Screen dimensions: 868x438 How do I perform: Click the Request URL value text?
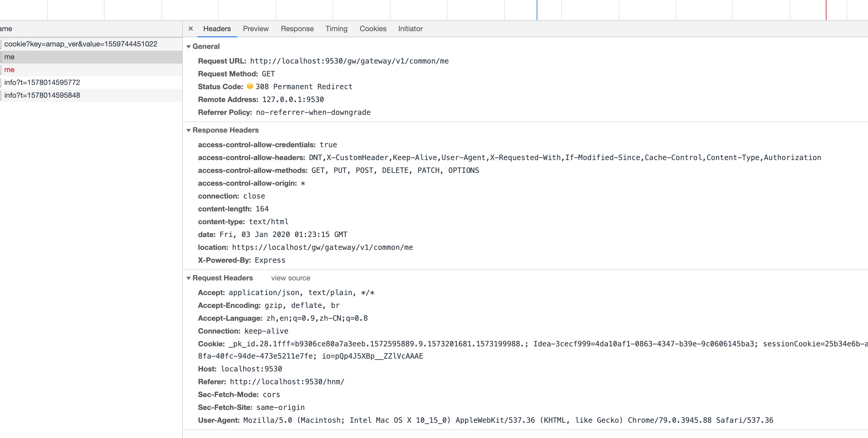pyautogui.click(x=349, y=61)
